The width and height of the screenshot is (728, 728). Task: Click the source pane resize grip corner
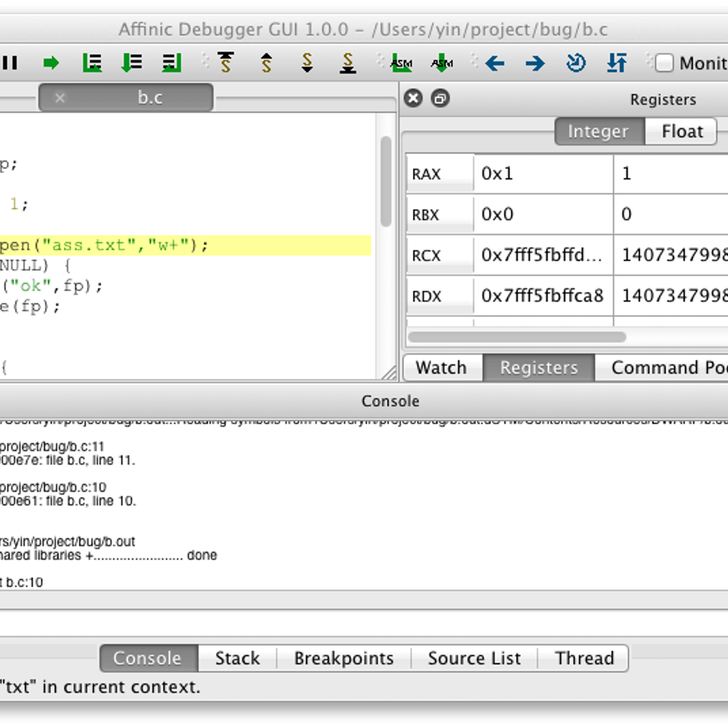coord(389,373)
